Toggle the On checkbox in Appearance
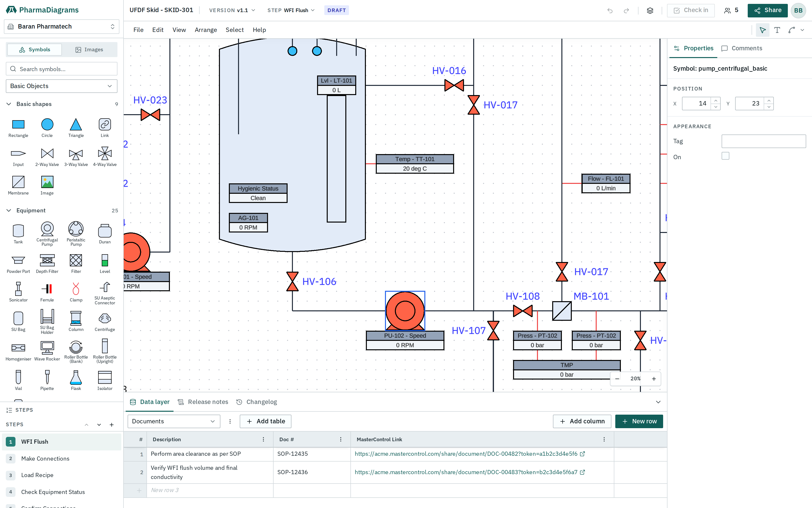The width and height of the screenshot is (812, 508). tap(725, 156)
